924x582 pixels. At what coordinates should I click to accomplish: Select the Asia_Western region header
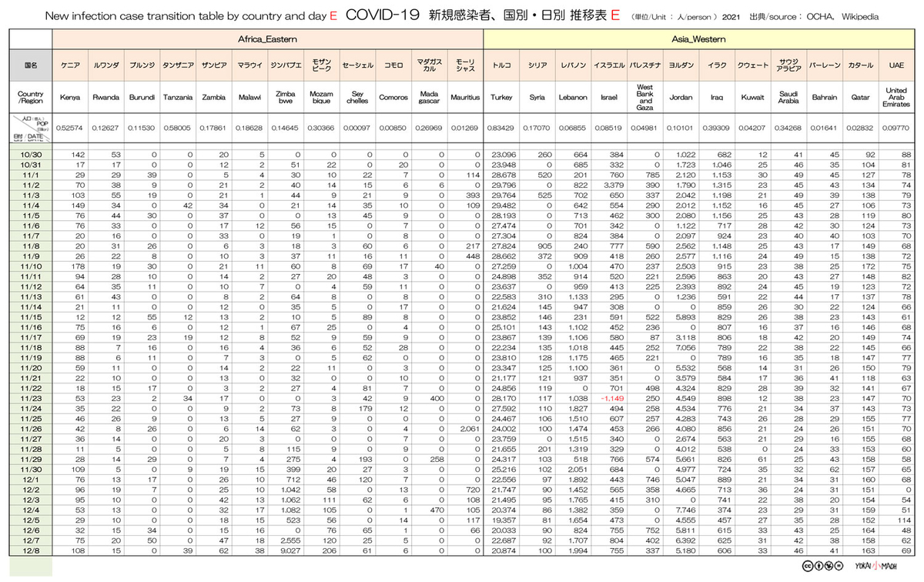[x=699, y=38]
